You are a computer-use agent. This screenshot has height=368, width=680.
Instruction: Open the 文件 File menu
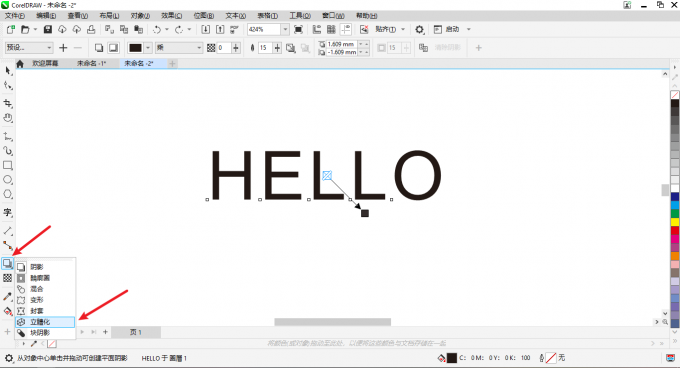pos(14,16)
